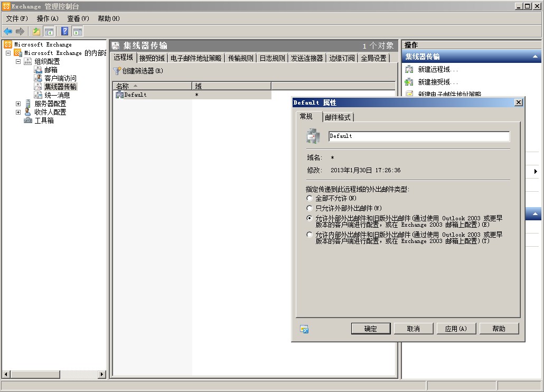The width and height of the screenshot is (544, 392).
Task: Click the 邮箱 node icon in tree
Action: pos(38,70)
